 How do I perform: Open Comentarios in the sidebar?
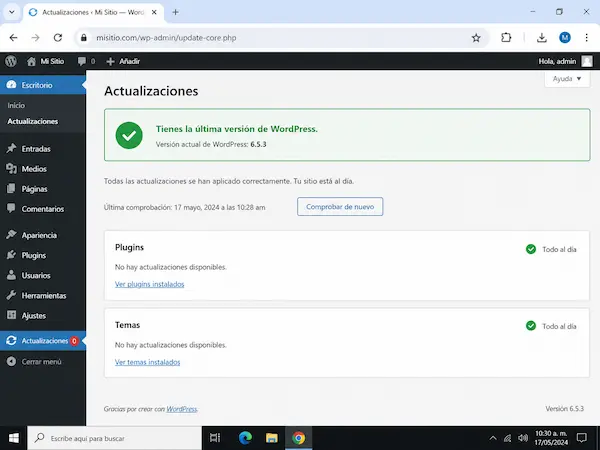[x=43, y=209]
